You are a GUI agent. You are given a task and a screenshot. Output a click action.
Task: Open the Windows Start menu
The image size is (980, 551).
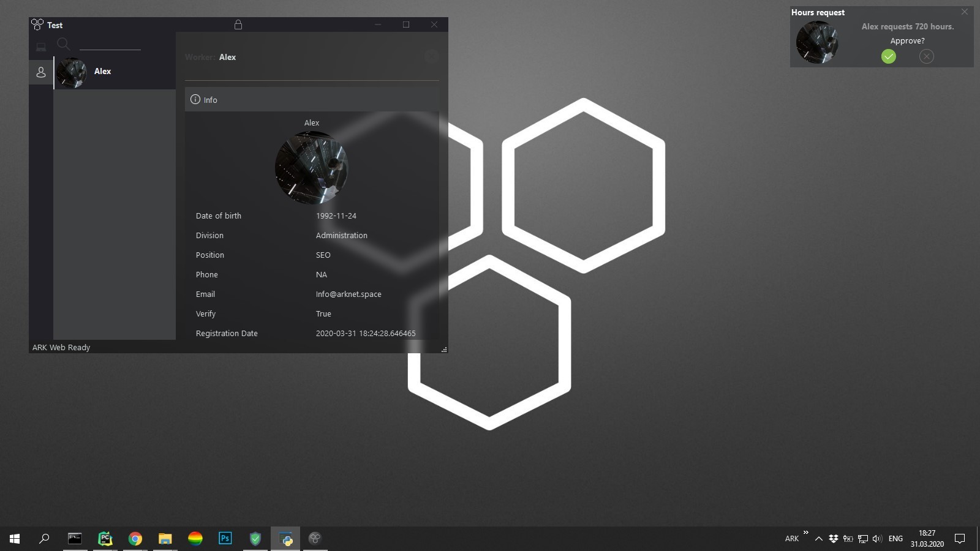pos(15,539)
